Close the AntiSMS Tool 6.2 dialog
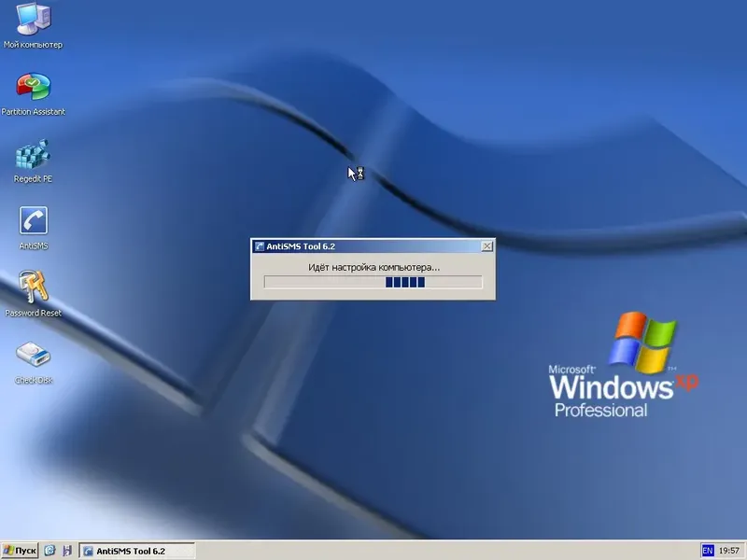Screen dimensions: 747x560 pos(486,246)
